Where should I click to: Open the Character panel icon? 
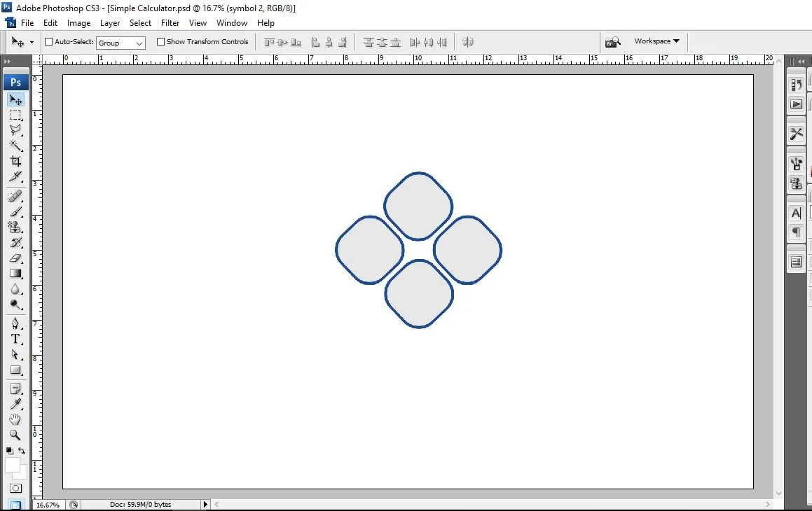tap(797, 213)
